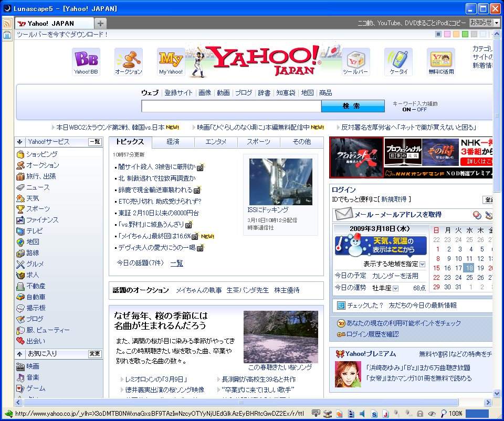
Task: Click in the web search text field
Action: (232, 106)
